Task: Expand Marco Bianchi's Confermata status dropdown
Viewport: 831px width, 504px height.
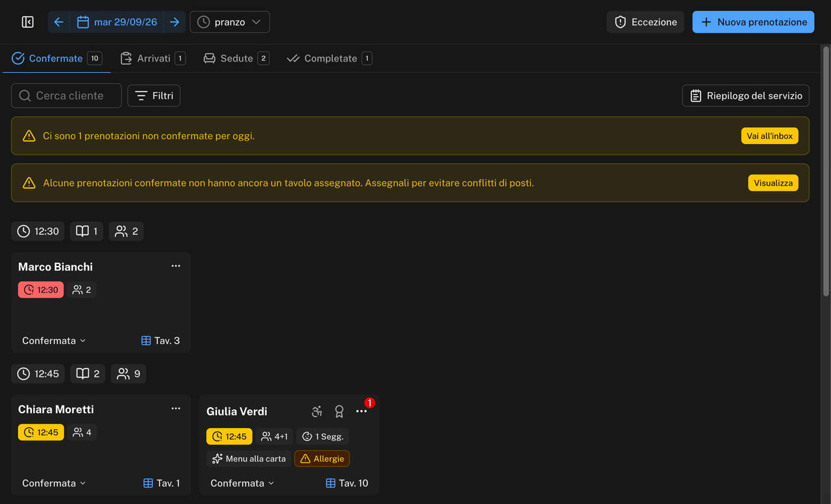Action: 54,341
